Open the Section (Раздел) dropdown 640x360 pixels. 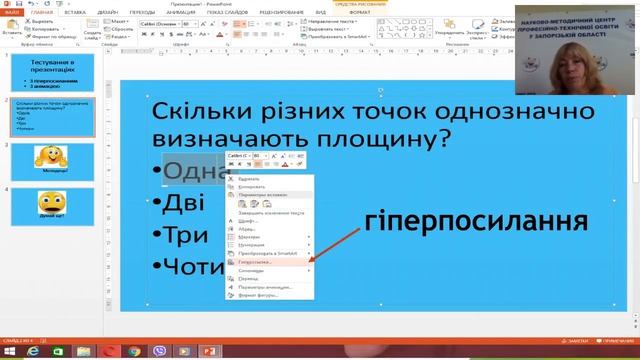tap(116, 37)
